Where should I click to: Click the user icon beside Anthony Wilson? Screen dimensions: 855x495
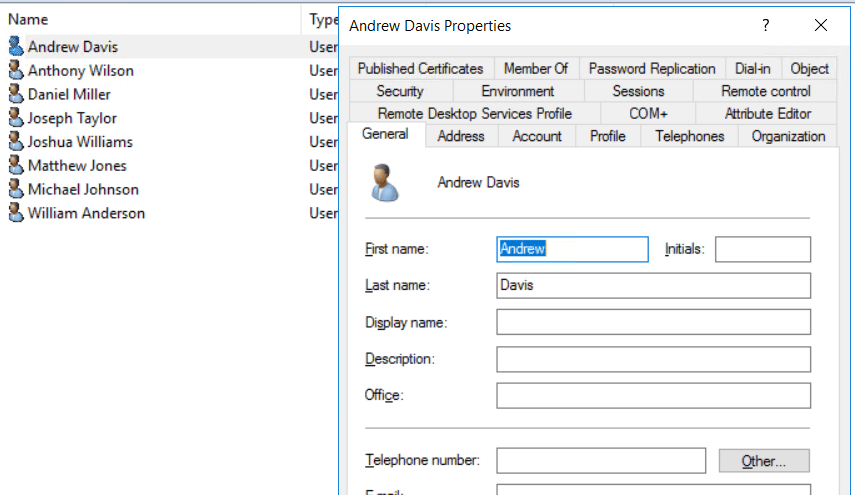[15, 70]
